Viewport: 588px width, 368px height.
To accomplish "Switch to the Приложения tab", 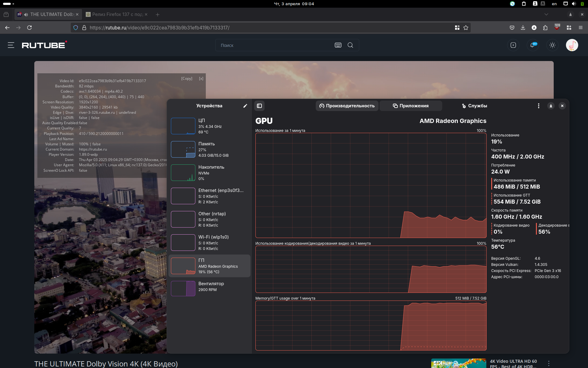I will point(411,106).
